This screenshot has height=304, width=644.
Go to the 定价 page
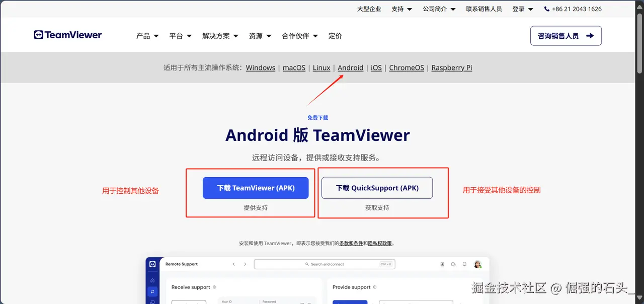(x=335, y=36)
